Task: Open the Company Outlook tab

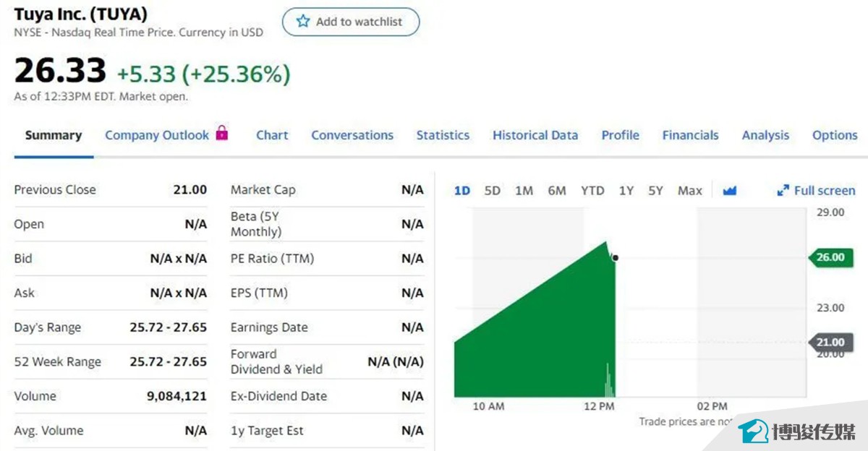Action: click(x=157, y=135)
